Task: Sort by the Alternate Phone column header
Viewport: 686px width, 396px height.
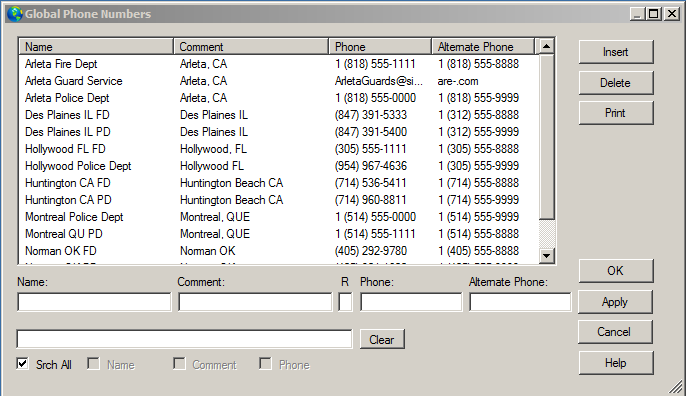Action: coord(483,46)
